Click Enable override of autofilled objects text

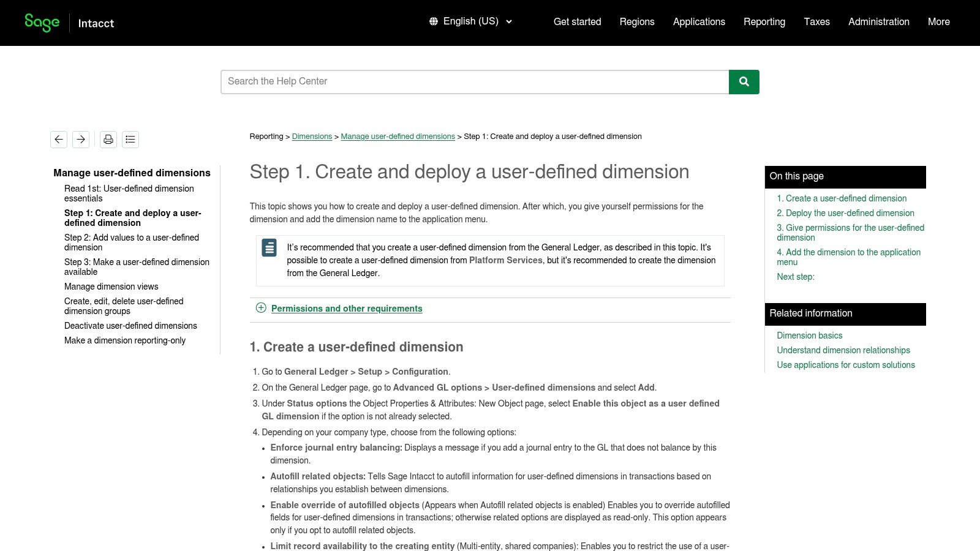click(x=345, y=505)
